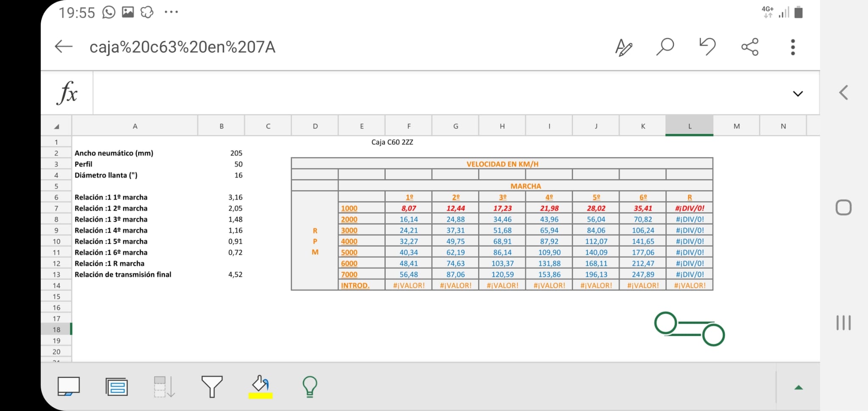Viewport: 868px width, 411px height.
Task: Share the workbook
Action: click(750, 47)
